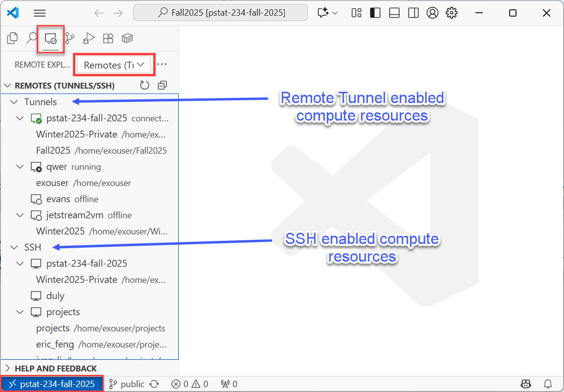The height and width of the screenshot is (392, 564).
Task: Open the Source Control icon
Action: click(x=70, y=38)
